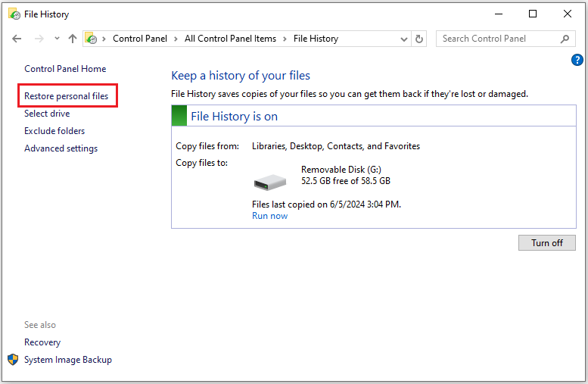Close the File History window

pyautogui.click(x=568, y=14)
